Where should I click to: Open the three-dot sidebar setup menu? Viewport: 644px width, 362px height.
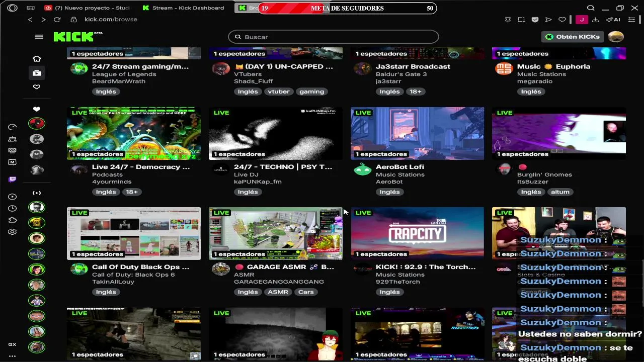coord(12,355)
